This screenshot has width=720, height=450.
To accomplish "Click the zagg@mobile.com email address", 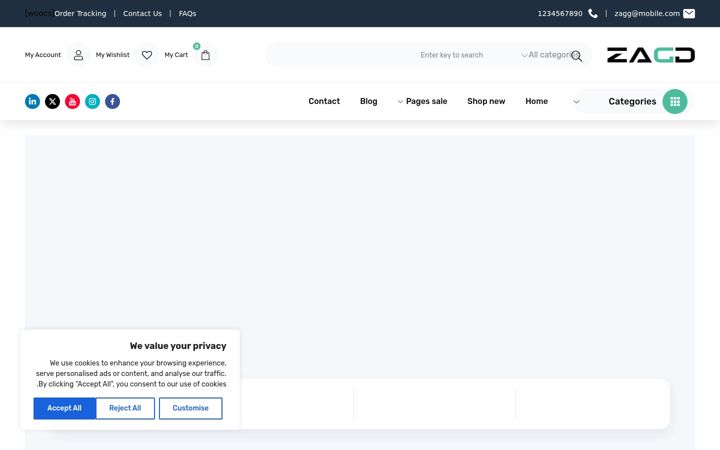I will click(x=647, y=14).
